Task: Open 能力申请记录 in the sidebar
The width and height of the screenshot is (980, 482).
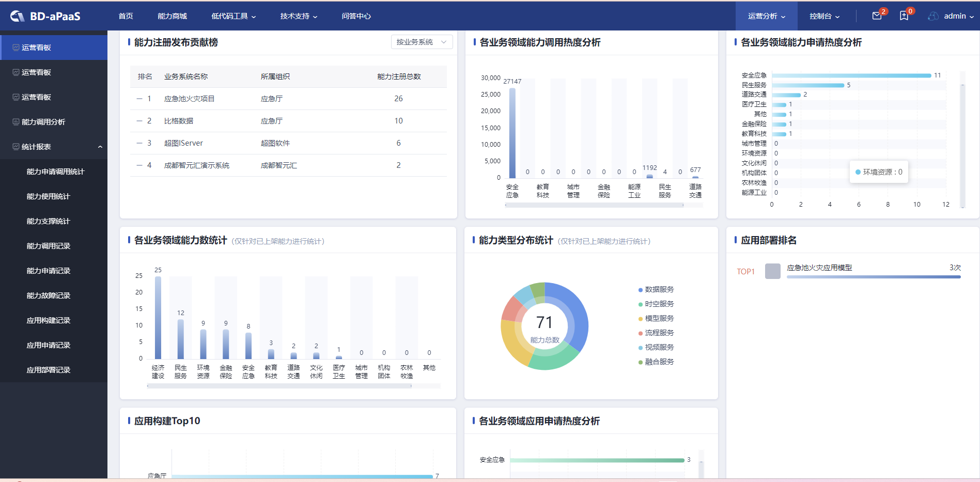Action: click(x=54, y=271)
